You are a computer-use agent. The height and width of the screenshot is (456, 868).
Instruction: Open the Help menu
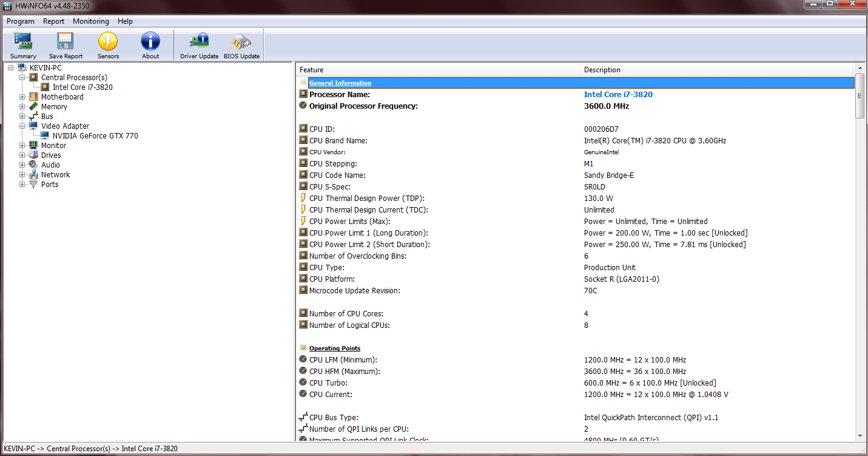tap(125, 21)
